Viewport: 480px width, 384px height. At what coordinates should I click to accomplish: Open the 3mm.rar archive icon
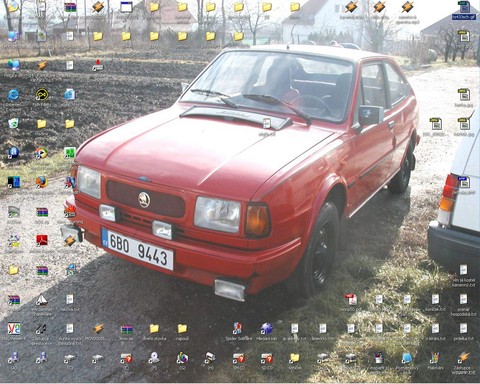coord(126,329)
